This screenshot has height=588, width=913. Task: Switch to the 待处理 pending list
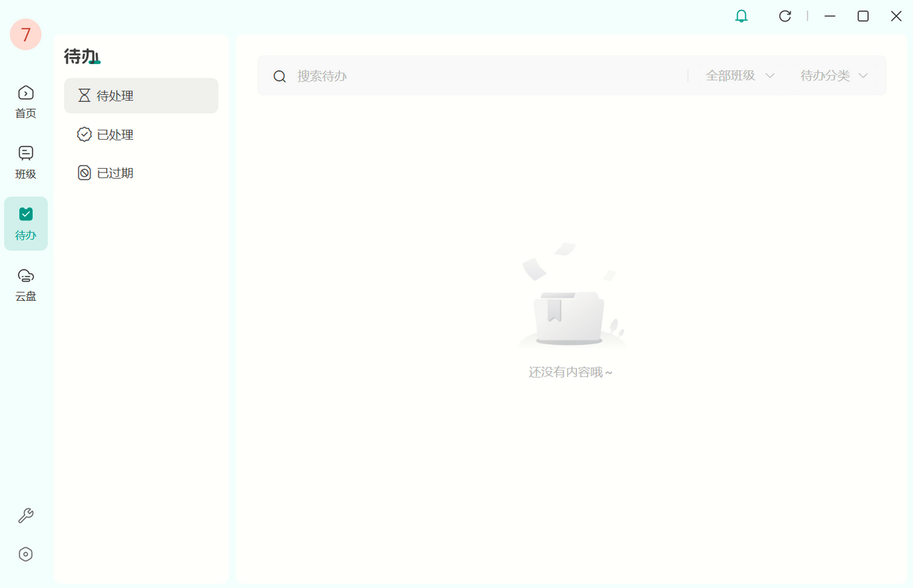point(141,96)
